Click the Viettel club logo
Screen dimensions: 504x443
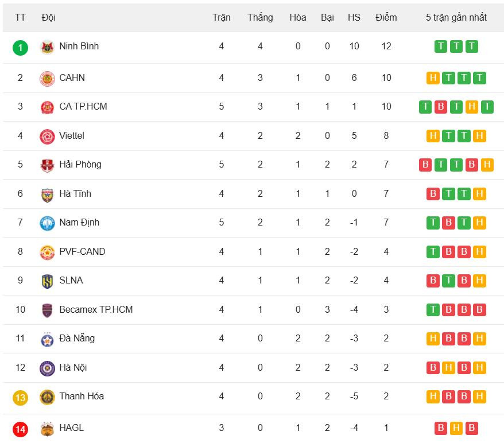[x=47, y=136]
